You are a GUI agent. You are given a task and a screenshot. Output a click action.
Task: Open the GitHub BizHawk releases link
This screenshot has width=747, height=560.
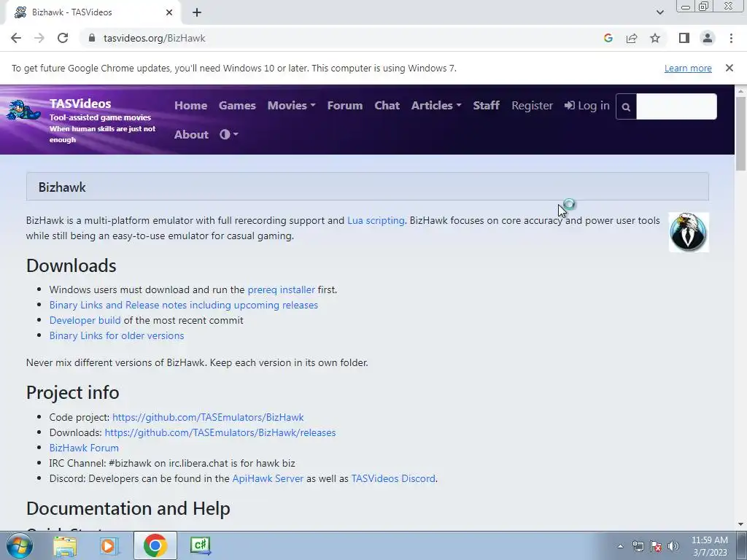click(x=220, y=432)
